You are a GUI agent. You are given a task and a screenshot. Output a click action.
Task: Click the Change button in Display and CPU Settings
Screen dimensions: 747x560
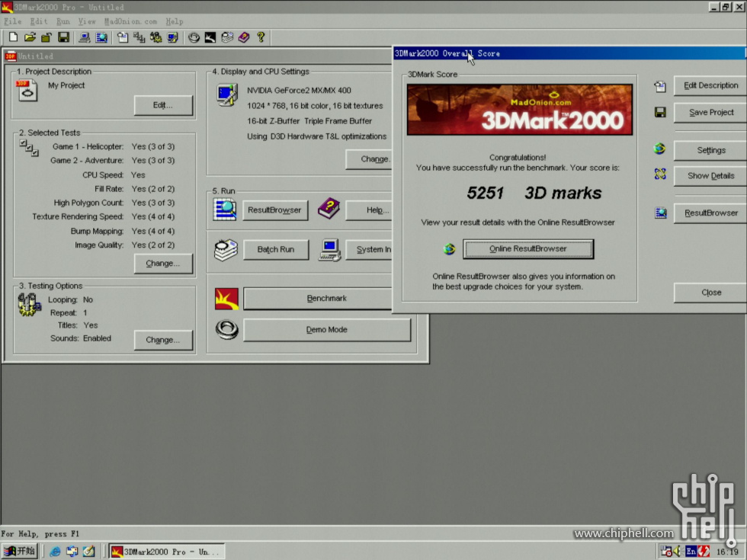[x=369, y=159]
